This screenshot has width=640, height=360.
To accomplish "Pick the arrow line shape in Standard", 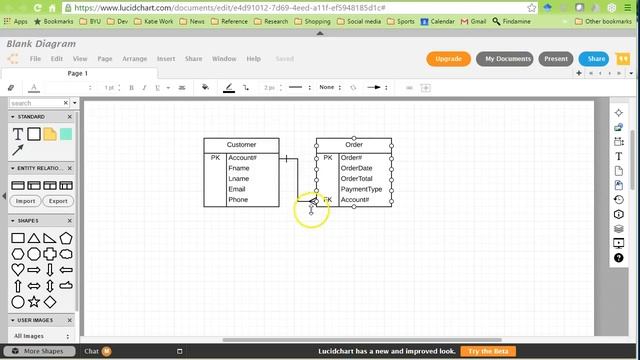I will (18, 150).
